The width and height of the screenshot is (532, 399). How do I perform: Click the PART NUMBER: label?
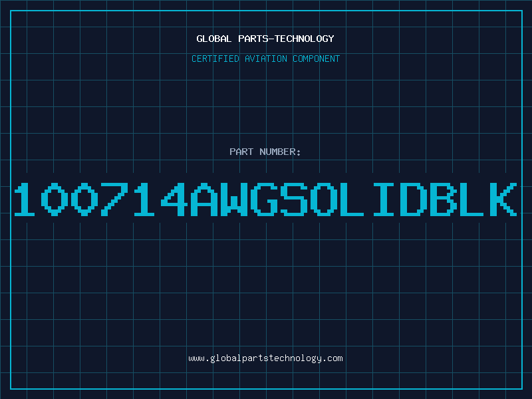[x=265, y=152]
